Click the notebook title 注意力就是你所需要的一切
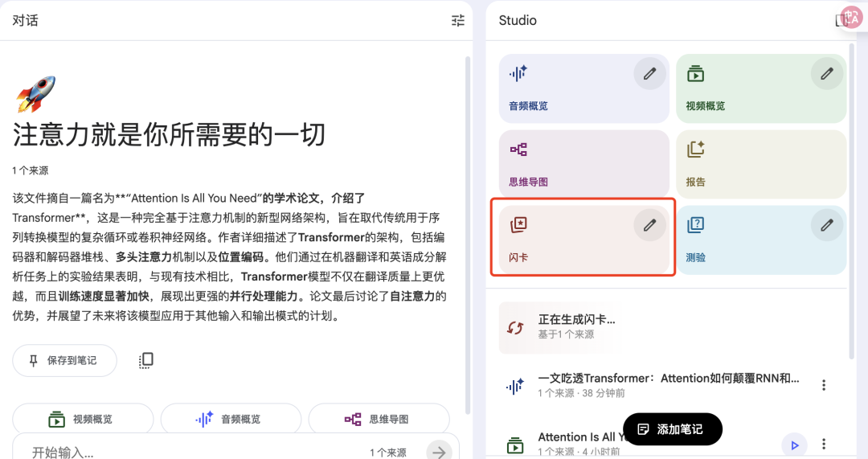This screenshot has width=868, height=459. pos(169,135)
